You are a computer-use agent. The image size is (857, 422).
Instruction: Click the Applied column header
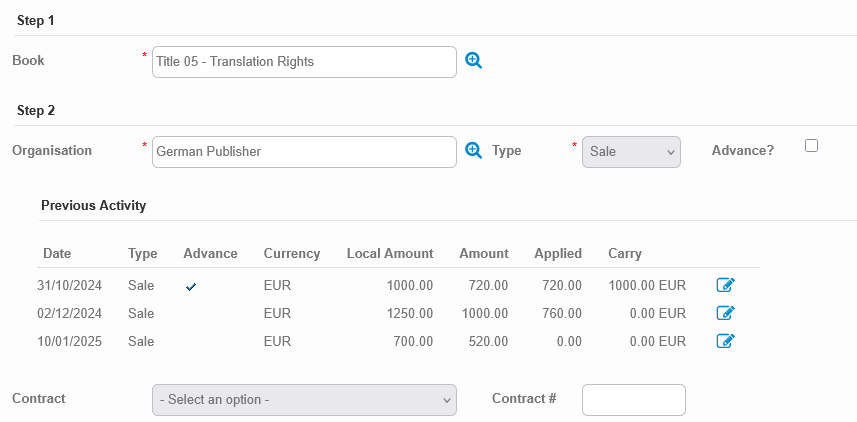tap(558, 253)
